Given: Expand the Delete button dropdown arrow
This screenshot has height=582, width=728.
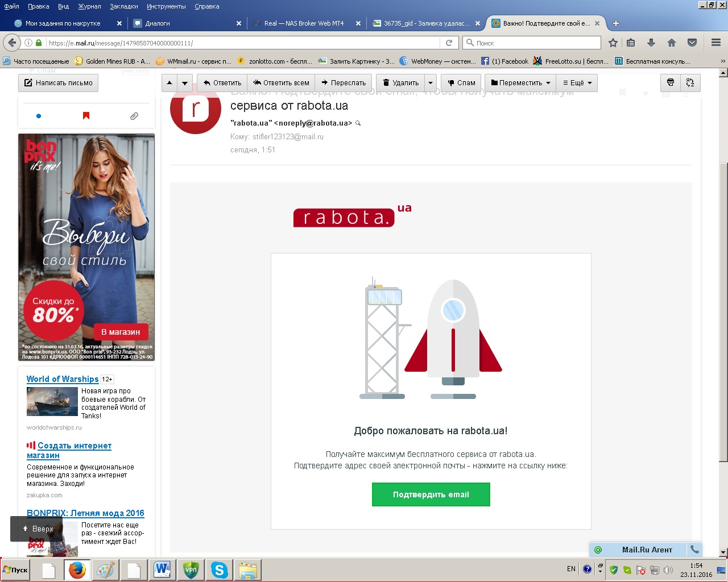Looking at the screenshot, I should click(431, 82).
